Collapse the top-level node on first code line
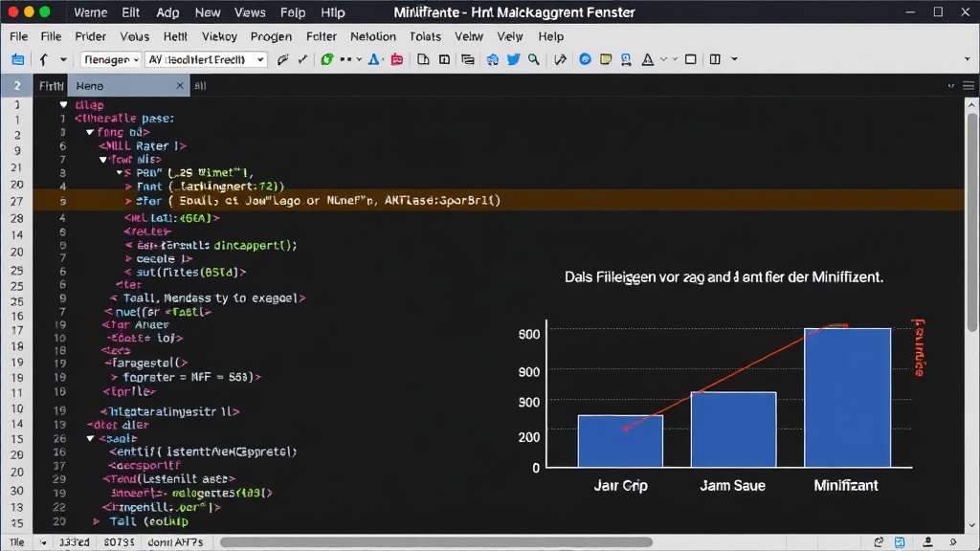980x551 pixels. [63, 104]
